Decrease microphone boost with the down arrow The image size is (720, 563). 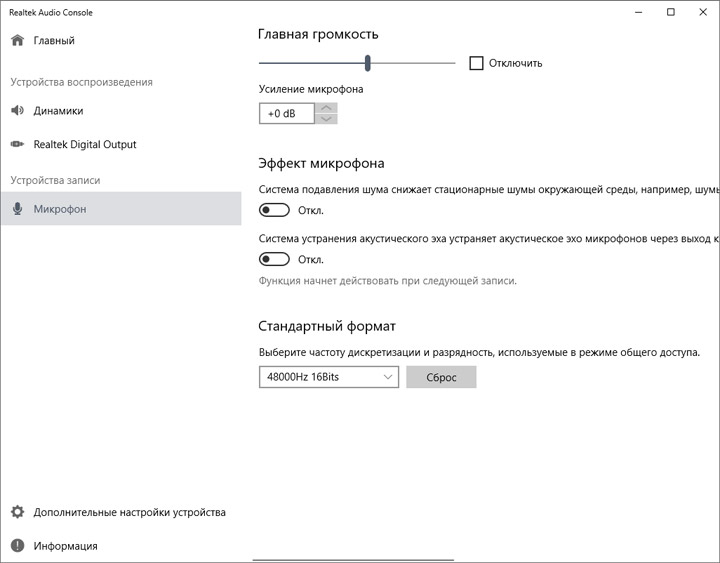click(x=326, y=119)
